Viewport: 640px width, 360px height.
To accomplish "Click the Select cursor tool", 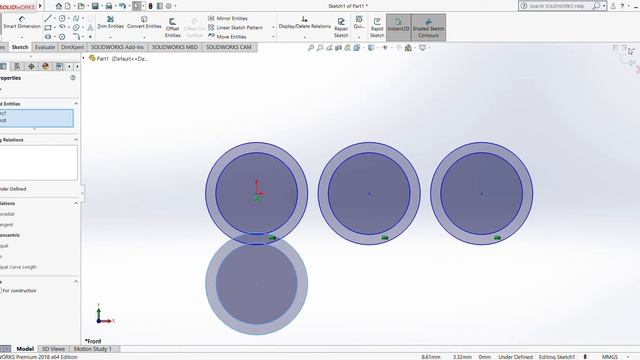I will (x=136, y=6).
